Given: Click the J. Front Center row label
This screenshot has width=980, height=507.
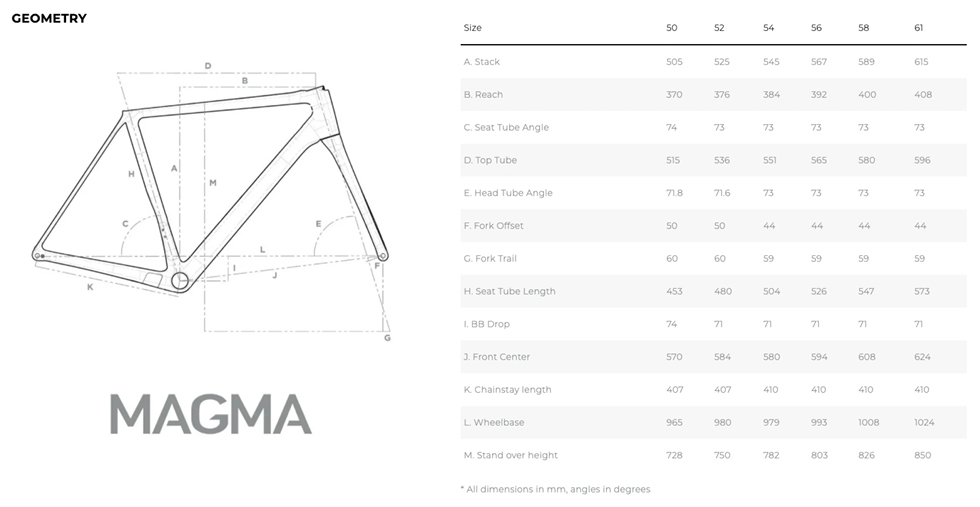Looking at the screenshot, I should (x=497, y=357).
